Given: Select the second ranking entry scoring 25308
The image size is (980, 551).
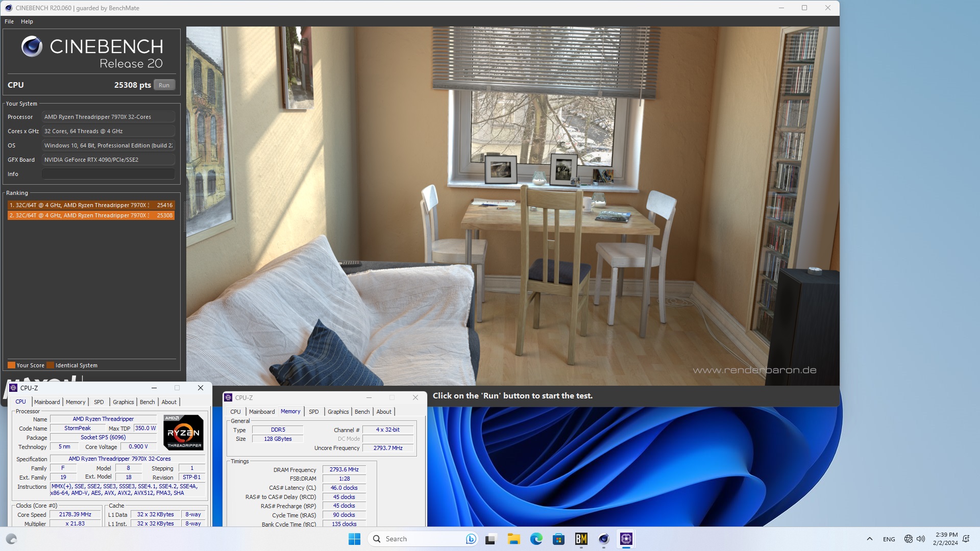Looking at the screenshot, I should point(91,215).
